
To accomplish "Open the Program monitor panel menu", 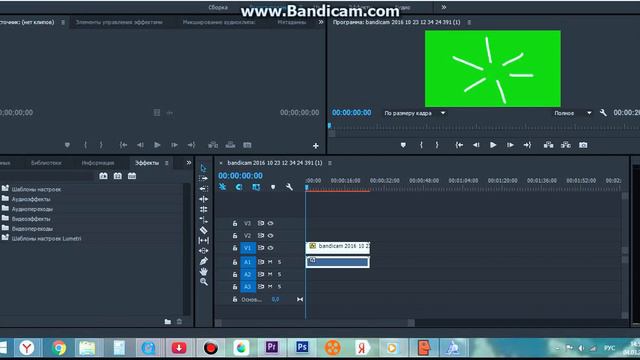I will tap(469, 22).
